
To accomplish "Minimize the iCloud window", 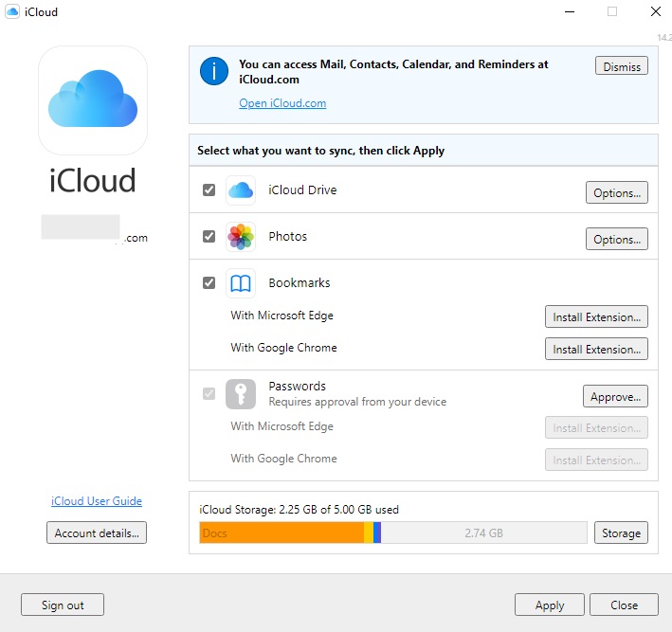I will point(570,11).
